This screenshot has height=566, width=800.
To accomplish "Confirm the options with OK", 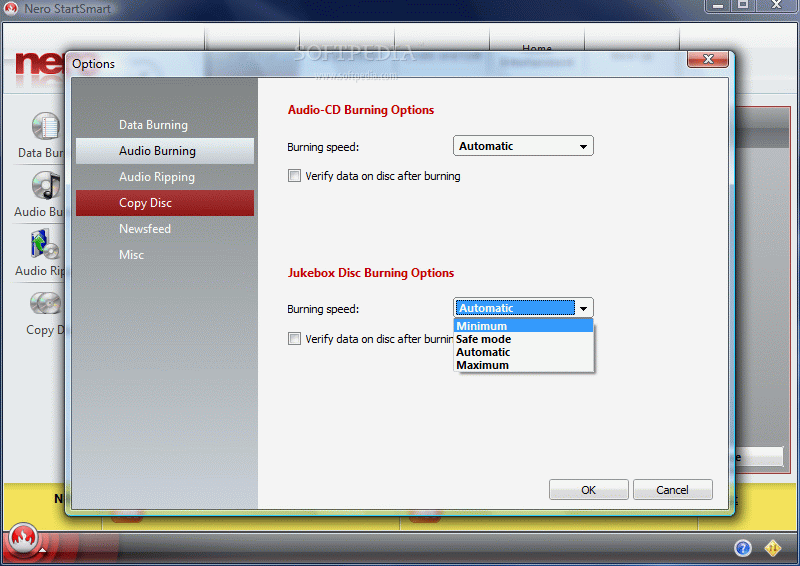I will (x=589, y=490).
